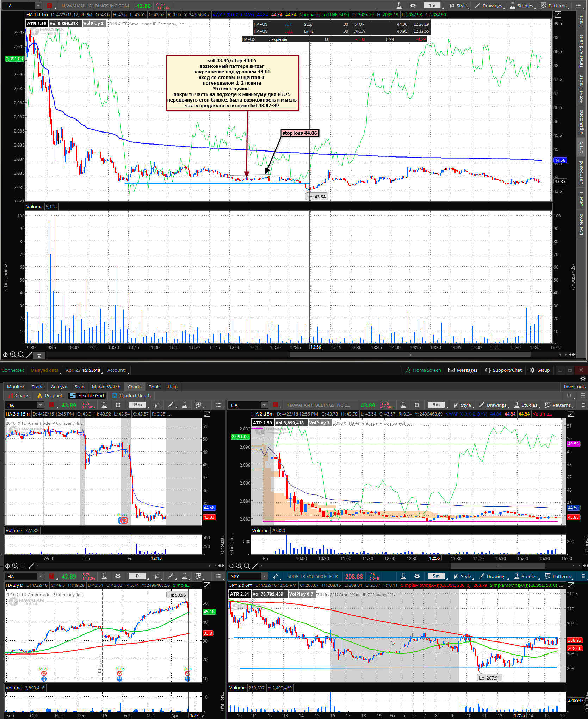The image size is (588, 719).
Task: Open the Account selector dropdown
Action: click(118, 370)
